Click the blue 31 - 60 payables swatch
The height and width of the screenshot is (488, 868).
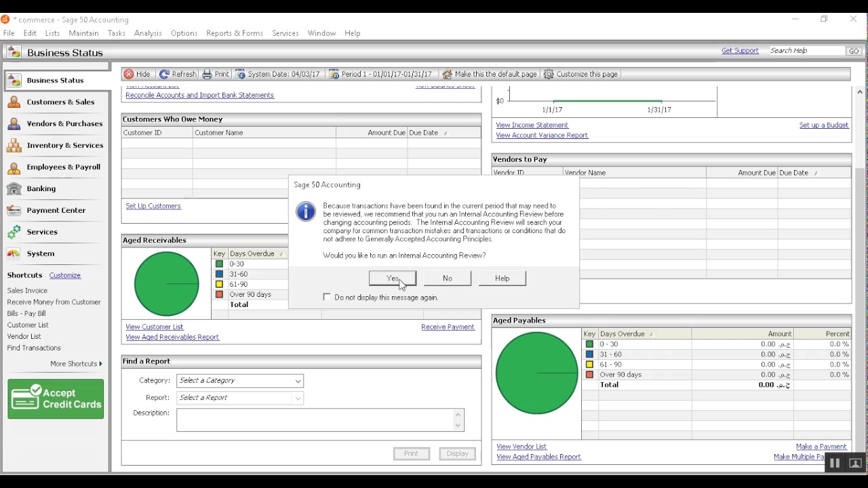coord(590,354)
